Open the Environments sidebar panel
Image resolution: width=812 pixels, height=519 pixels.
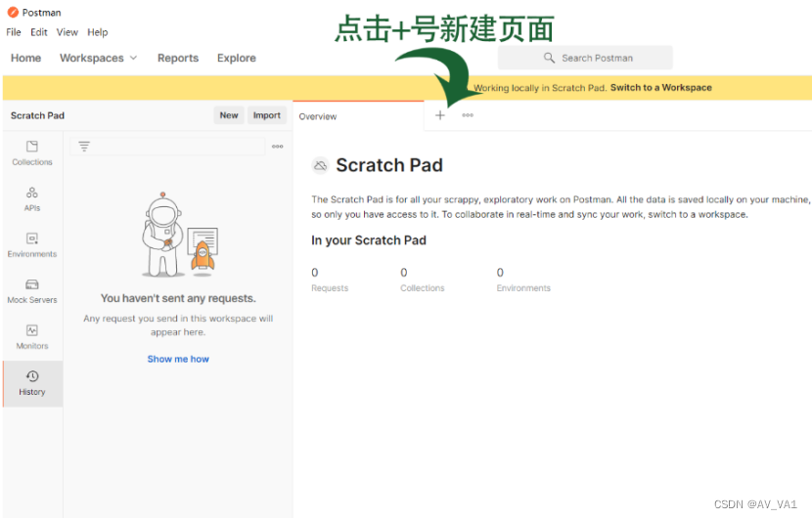point(32,245)
